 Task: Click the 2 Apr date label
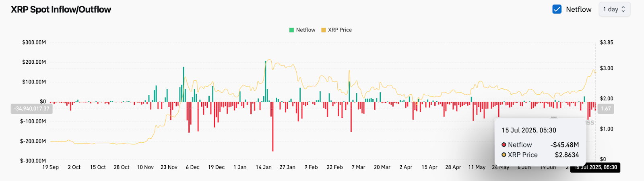pos(406,167)
